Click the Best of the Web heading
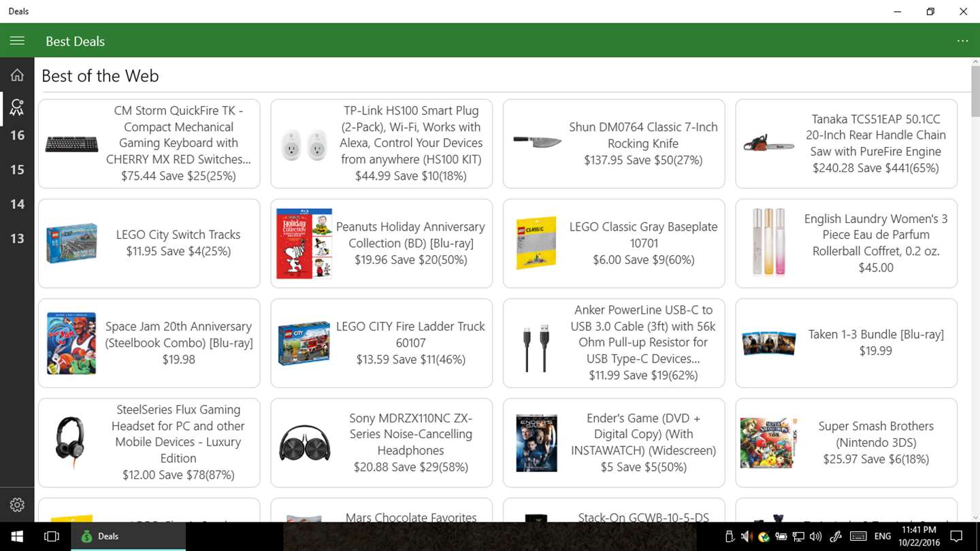The image size is (980, 551). coord(100,76)
